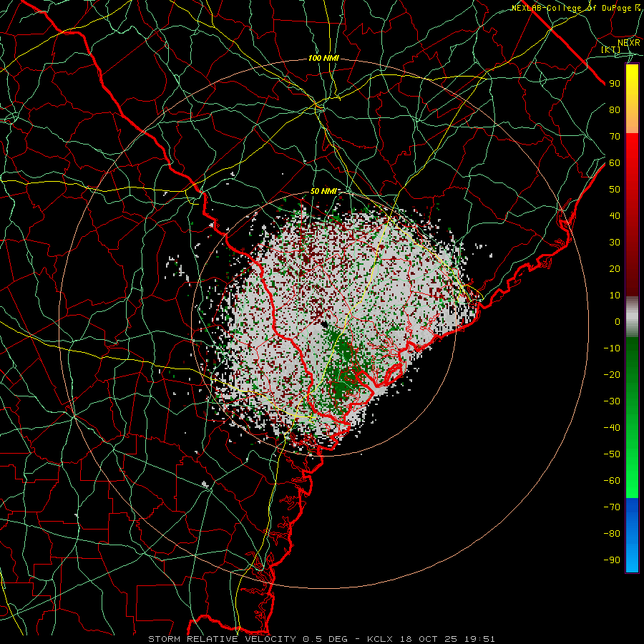Click the NEXR label above the scale
Viewport: 644px width, 644px height.
[x=629, y=42]
